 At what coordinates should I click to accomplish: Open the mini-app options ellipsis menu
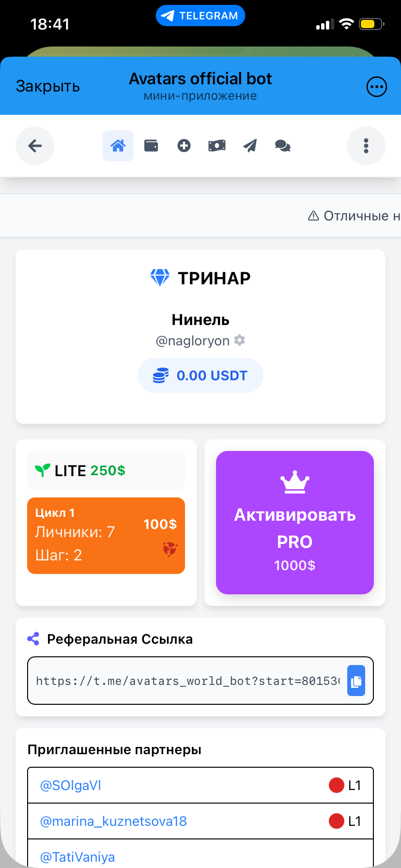pos(376,87)
